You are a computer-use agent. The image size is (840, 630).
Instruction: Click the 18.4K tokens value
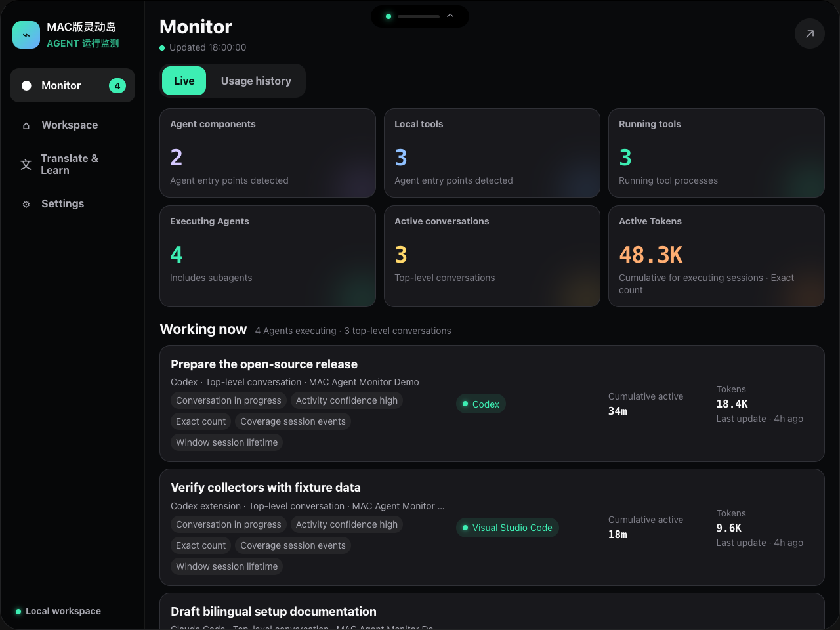tap(732, 404)
